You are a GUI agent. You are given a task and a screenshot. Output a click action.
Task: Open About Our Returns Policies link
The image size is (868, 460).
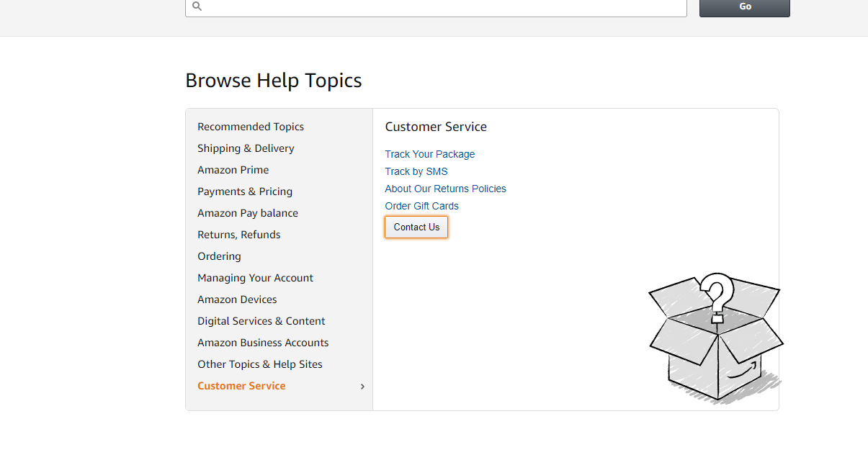click(x=446, y=189)
